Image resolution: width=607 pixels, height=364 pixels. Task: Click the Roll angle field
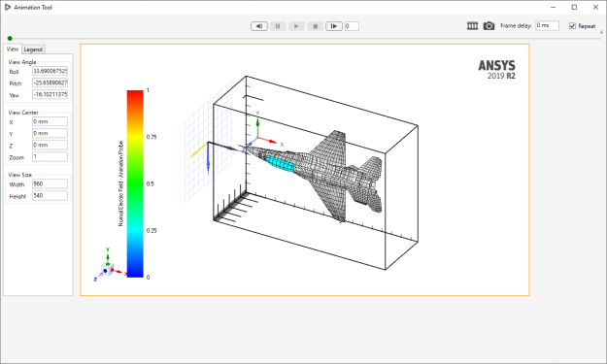coord(50,71)
